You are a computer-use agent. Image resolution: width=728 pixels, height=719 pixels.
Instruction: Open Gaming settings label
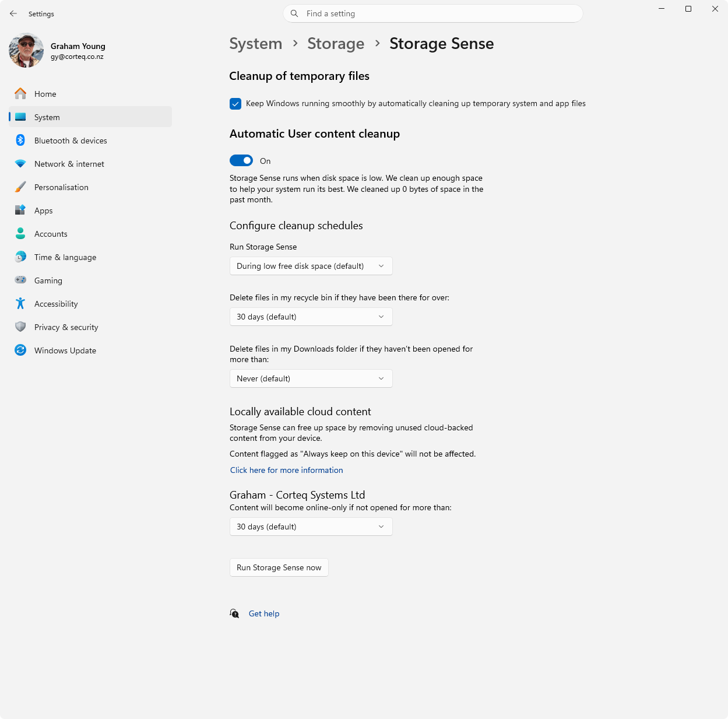(48, 280)
